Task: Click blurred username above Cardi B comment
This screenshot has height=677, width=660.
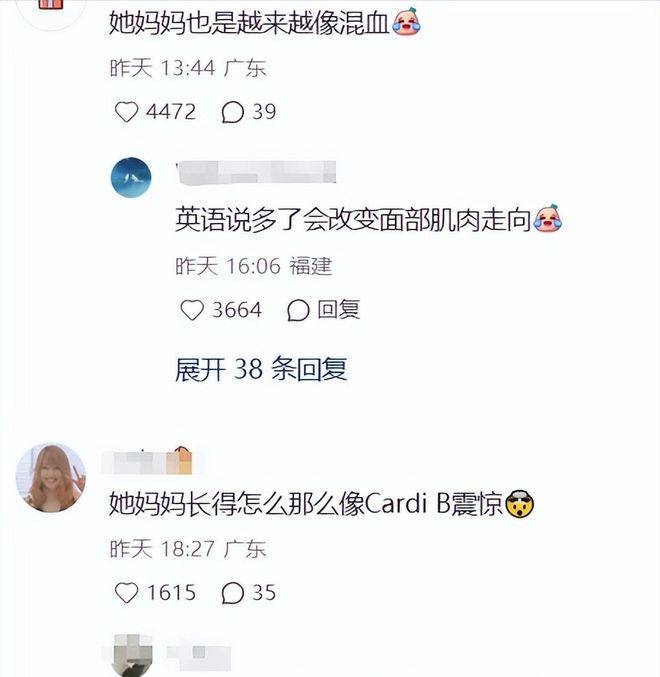Action: pyautogui.click(x=147, y=461)
